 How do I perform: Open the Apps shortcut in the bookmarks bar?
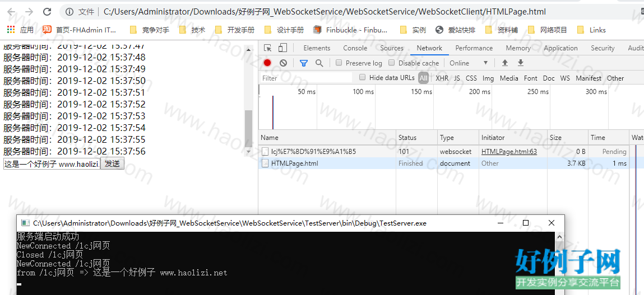pyautogui.click(x=21, y=30)
